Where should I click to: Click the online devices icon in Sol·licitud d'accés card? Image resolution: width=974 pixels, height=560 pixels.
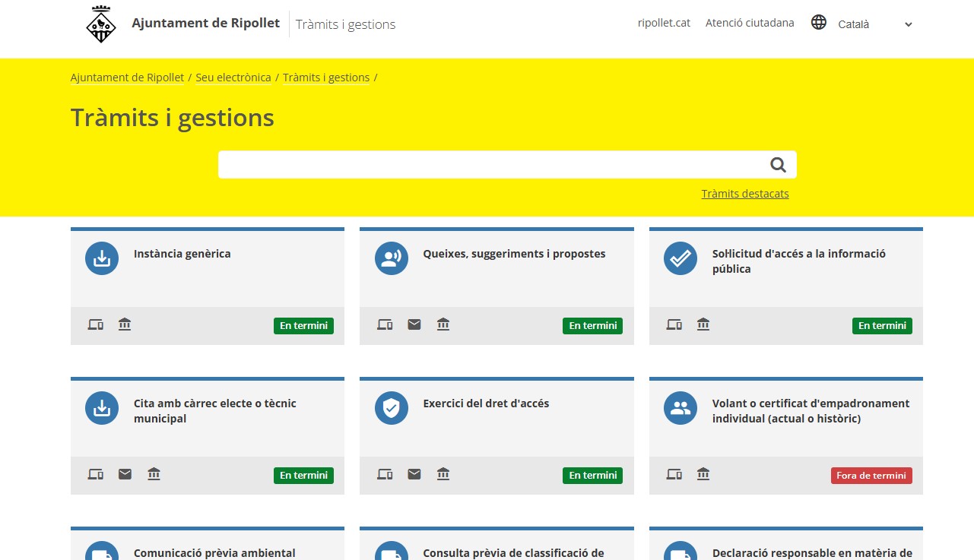(674, 324)
